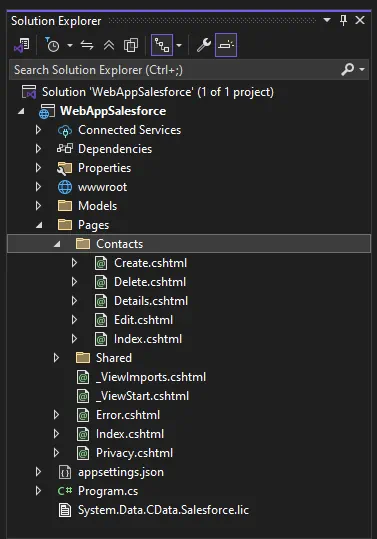The width and height of the screenshot is (377, 539).
Task: Select System.Data.CData.Salesforce.lic file
Action: pyautogui.click(x=163, y=510)
